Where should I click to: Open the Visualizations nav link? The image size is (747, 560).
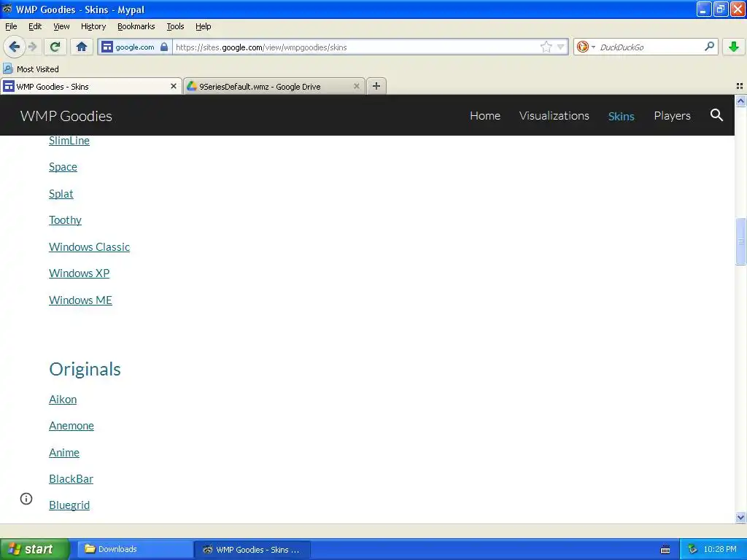pos(554,116)
